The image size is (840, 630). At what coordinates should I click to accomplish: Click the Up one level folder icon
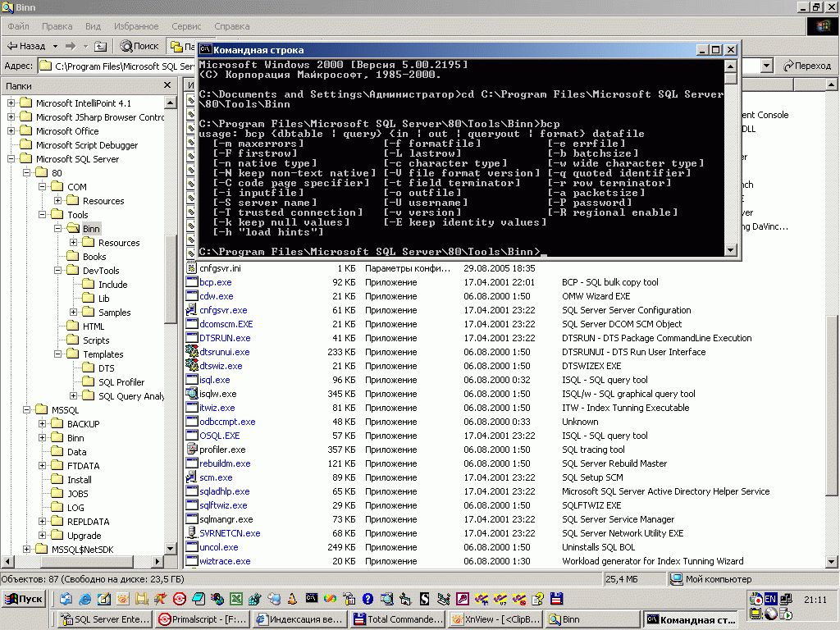[x=100, y=46]
